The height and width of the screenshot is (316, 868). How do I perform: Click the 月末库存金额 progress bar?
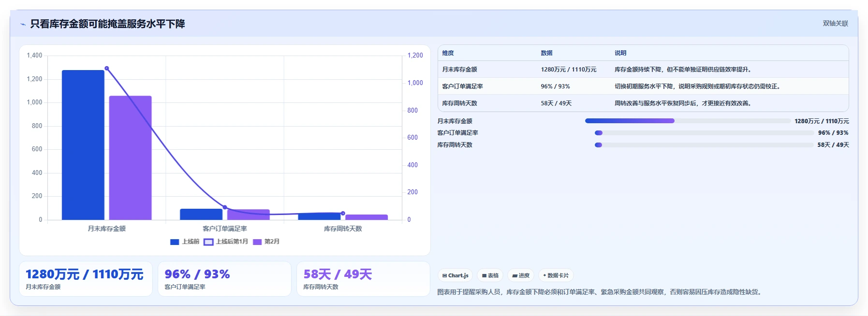[x=688, y=121]
